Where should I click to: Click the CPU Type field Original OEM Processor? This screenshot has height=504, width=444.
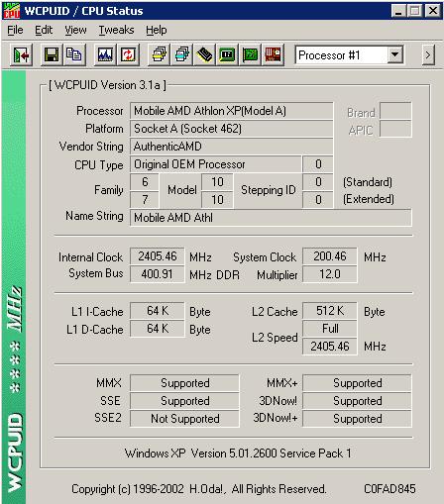tap(216, 164)
